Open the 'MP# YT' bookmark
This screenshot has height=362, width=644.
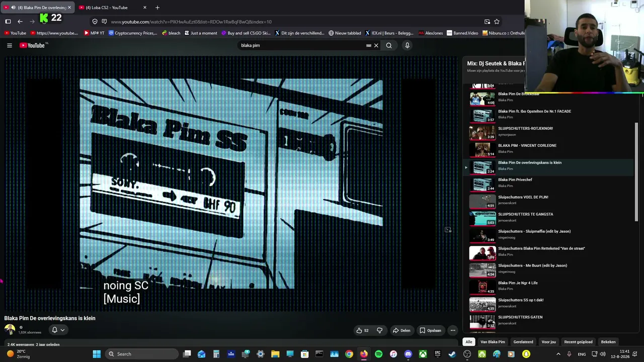[94, 33]
